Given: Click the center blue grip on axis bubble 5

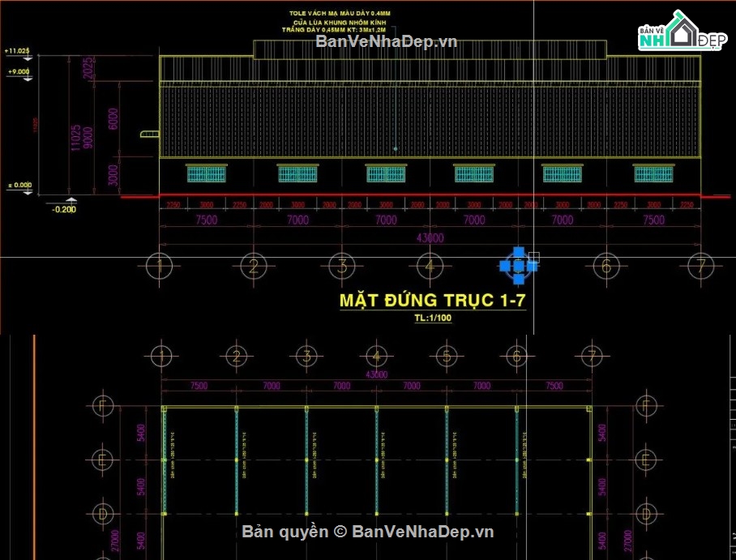Looking at the screenshot, I should (518, 266).
